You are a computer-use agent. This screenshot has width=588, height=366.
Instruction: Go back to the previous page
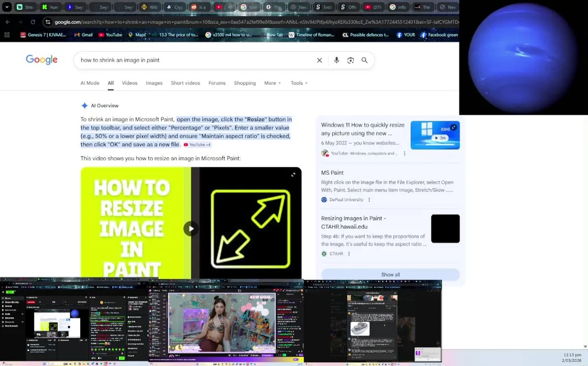point(8,22)
